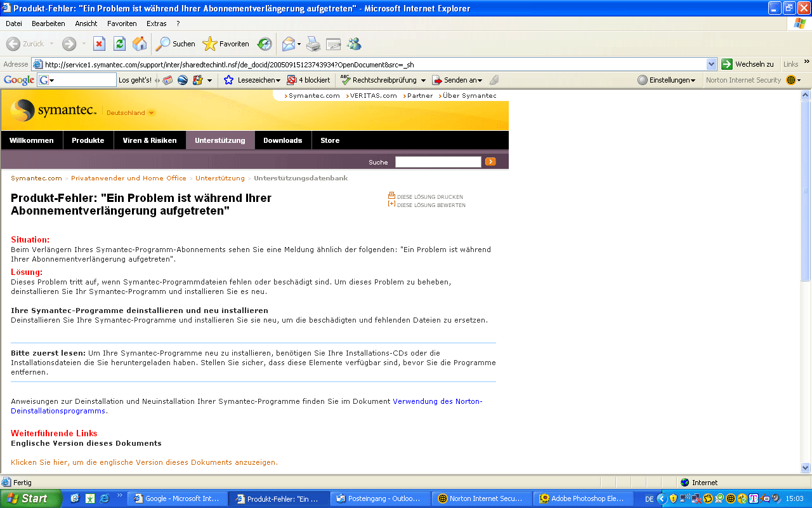
Task: Refresh the current page
Action: coord(119,44)
